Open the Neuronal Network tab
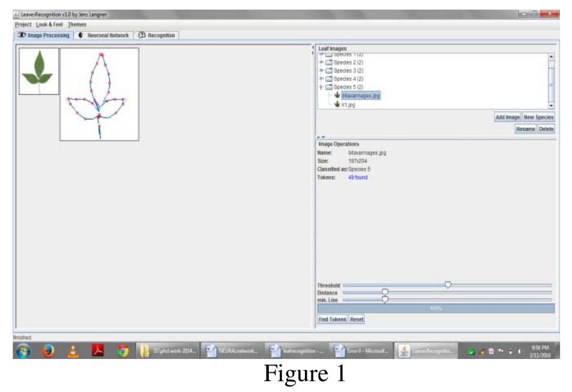 [104, 35]
